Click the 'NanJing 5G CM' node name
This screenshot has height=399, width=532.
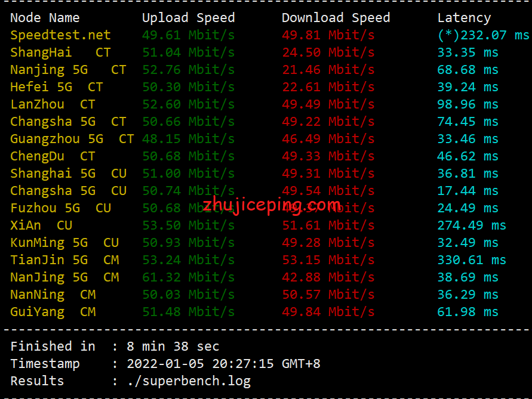tap(64, 277)
